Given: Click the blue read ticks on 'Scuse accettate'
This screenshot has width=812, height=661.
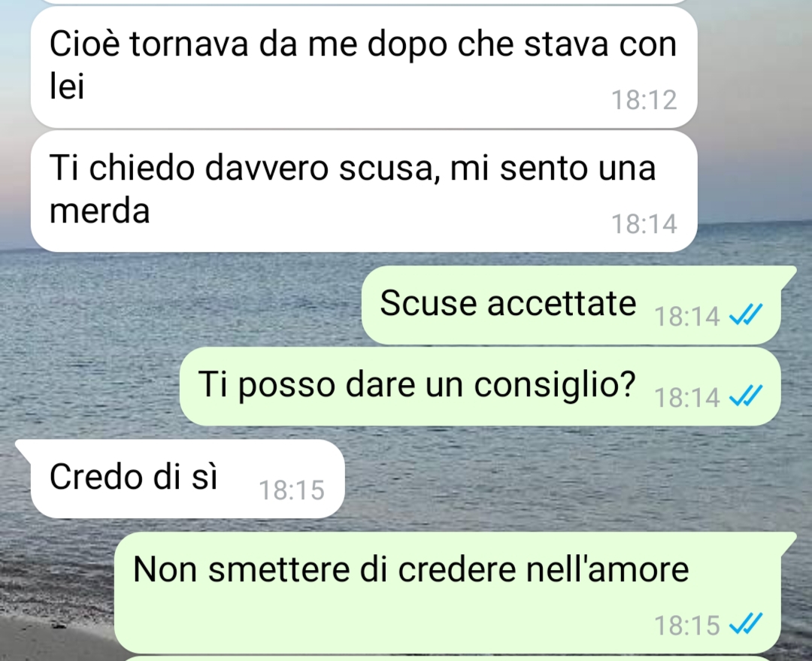Looking at the screenshot, I should point(746,314).
